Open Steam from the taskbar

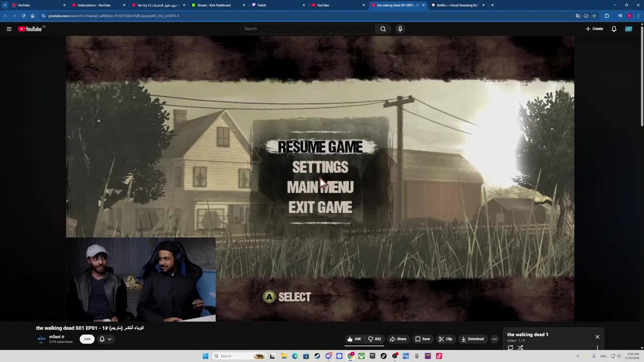(317, 356)
